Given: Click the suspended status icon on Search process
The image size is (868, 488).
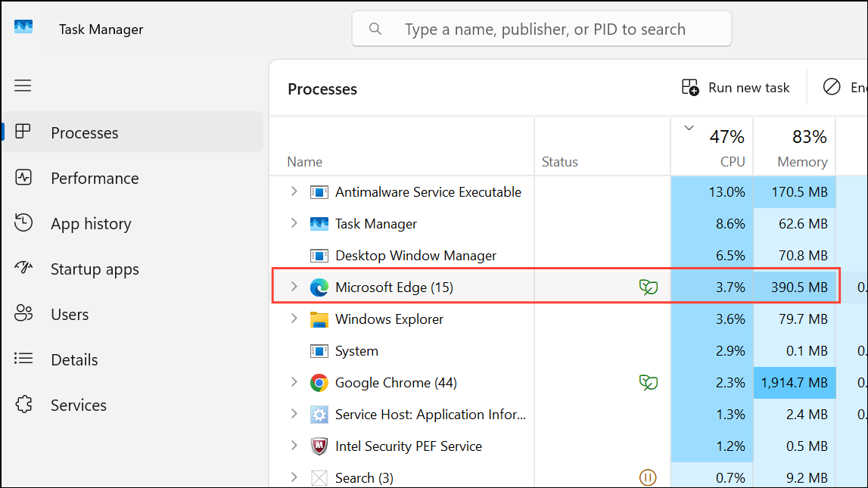Looking at the screenshot, I should [649, 477].
